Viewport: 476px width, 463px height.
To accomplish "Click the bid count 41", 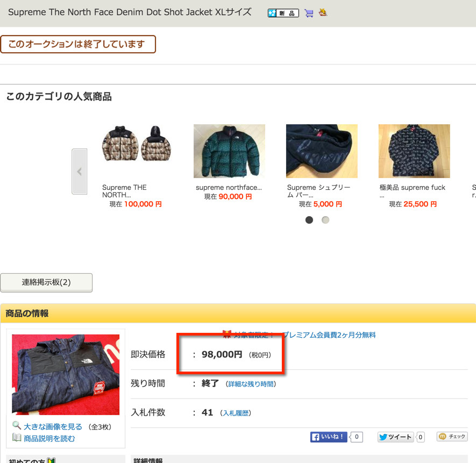I will [207, 412].
